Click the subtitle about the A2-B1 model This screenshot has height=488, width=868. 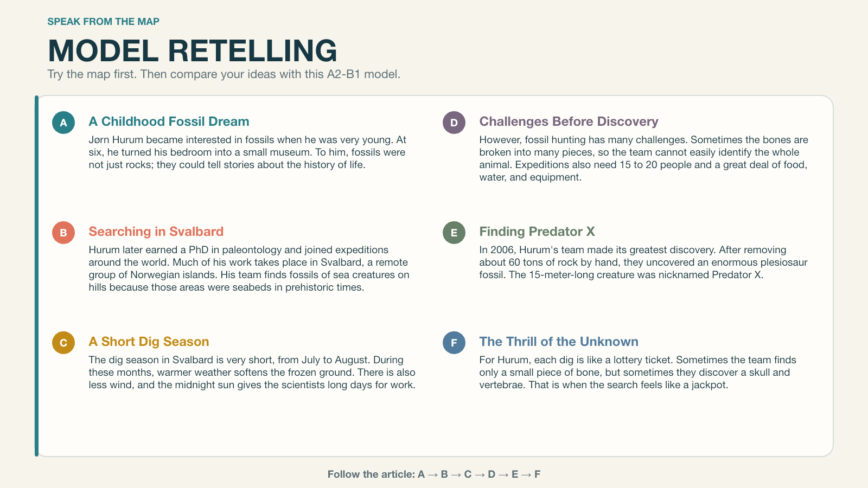224,74
